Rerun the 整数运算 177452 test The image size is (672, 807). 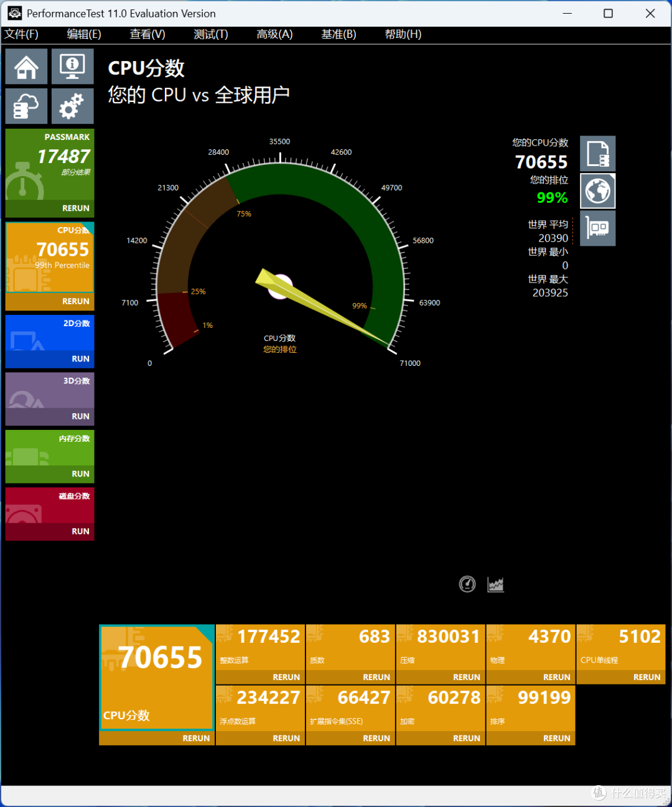point(261,678)
